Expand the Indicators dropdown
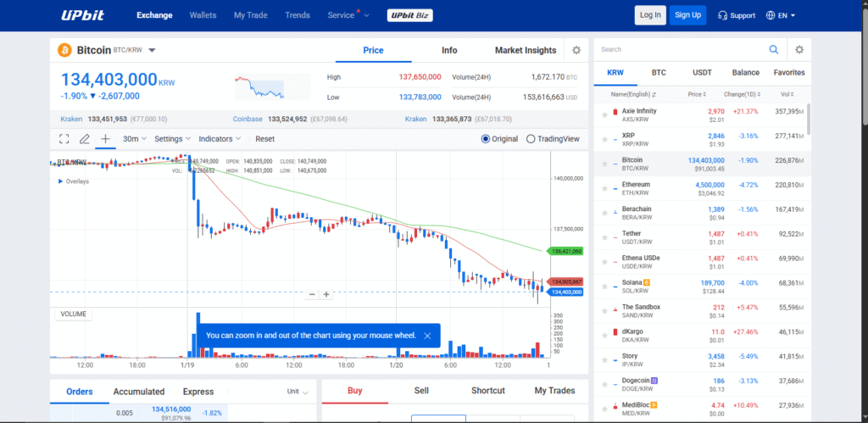Screen dimensions: 868x423 tap(220, 139)
